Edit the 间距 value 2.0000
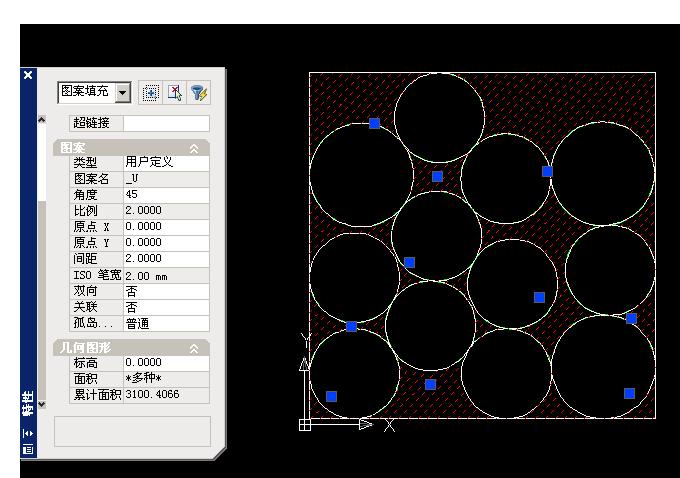 coord(166,259)
